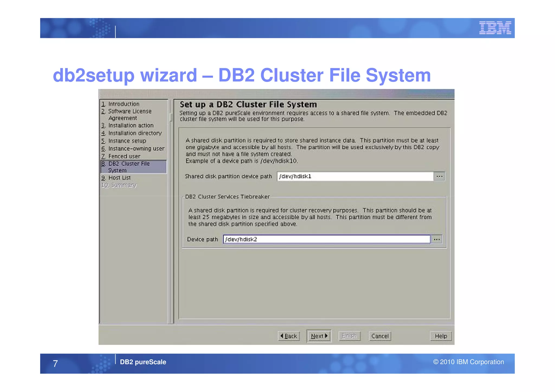Click the Shared disk partition device path field
This screenshot has height=392, width=555.
click(355, 176)
